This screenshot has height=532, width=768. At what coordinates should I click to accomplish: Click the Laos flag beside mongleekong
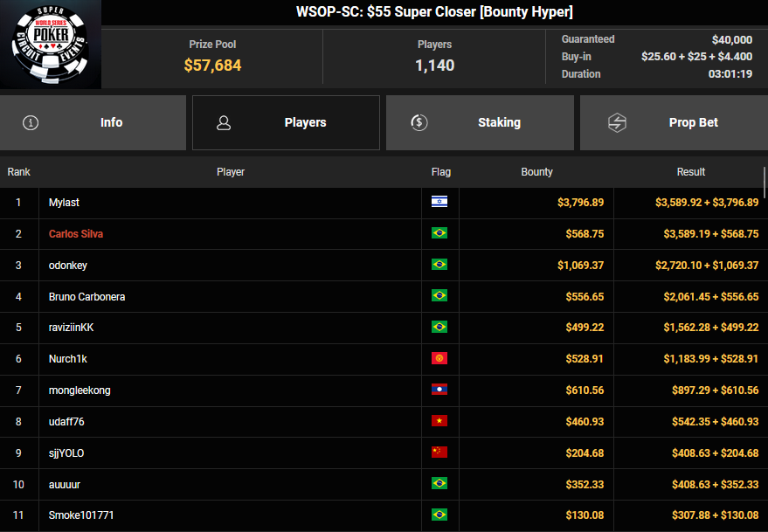point(439,390)
